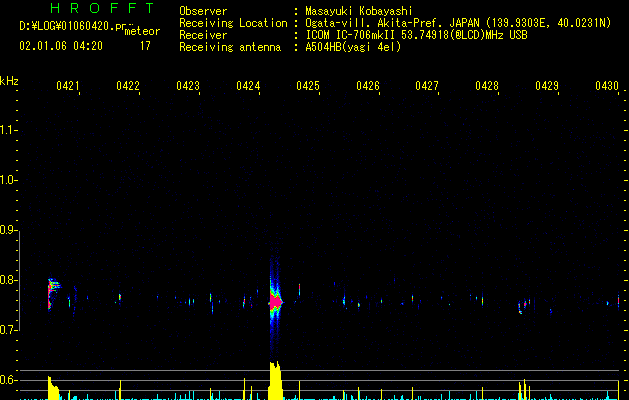Click the Receiving Location label

233,23
